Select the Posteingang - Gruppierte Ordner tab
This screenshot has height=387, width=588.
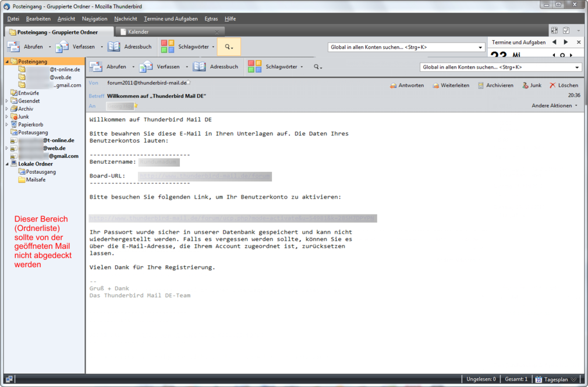[59, 32]
